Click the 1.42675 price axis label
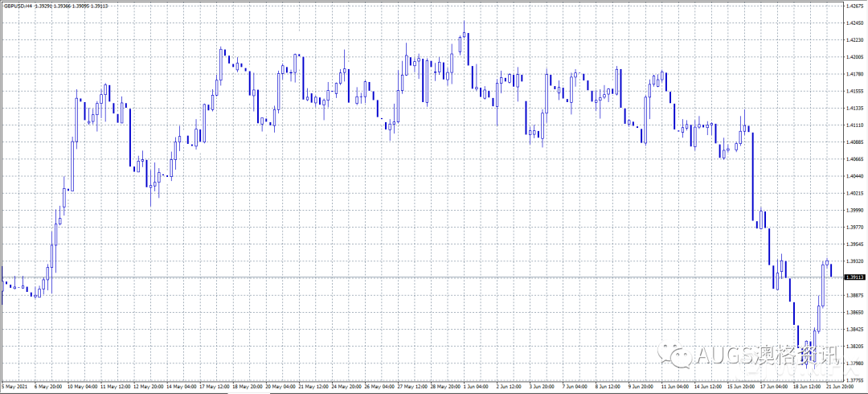Image resolution: width=868 pixels, height=394 pixels. click(854, 6)
